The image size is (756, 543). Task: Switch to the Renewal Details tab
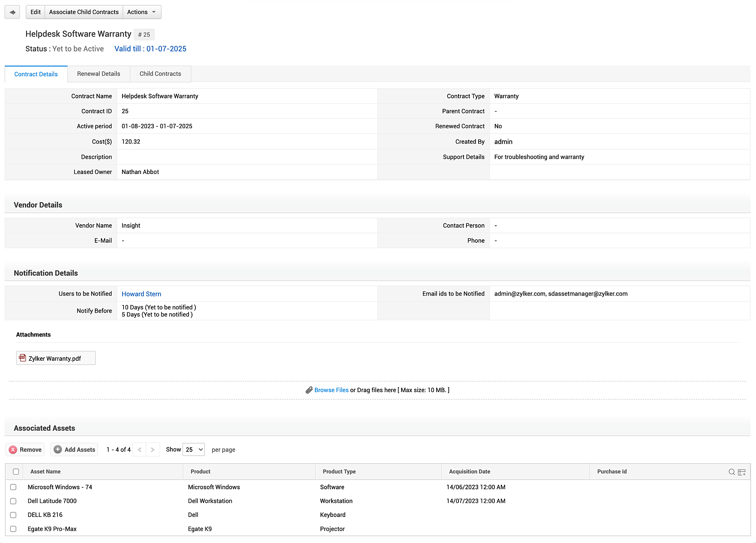coord(99,74)
